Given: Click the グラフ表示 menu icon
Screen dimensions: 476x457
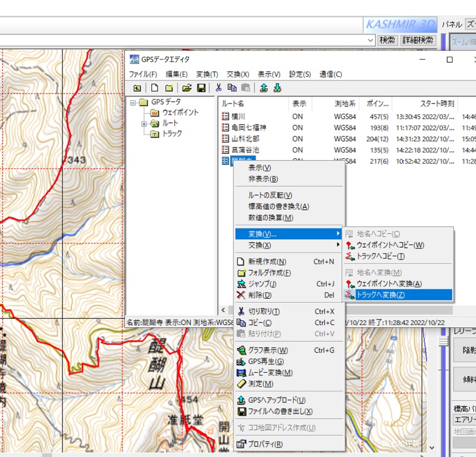Looking at the screenshot, I should (242, 350).
